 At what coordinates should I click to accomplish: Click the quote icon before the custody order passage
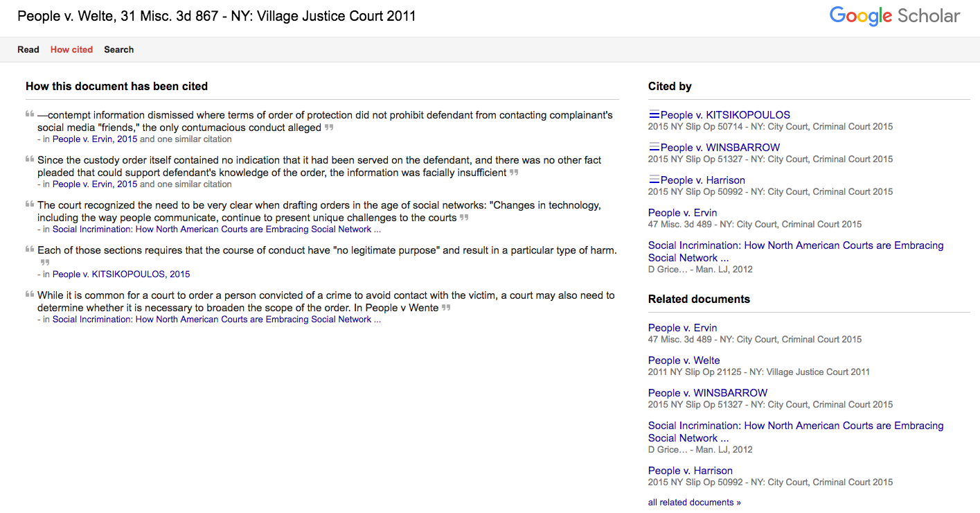click(29, 157)
